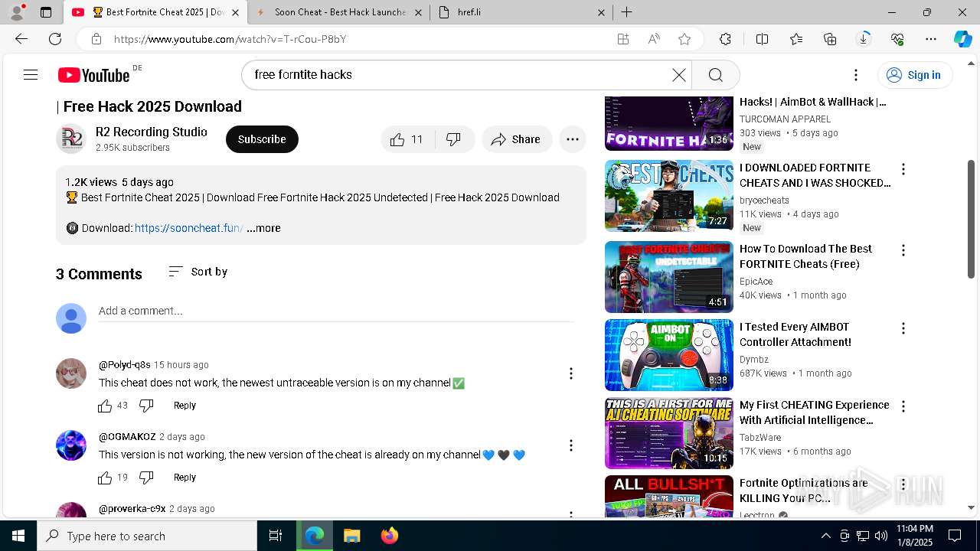Screen dimensions: 980x551
Task: Reply to the @OGMAKOZ comment
Action: coord(185,478)
